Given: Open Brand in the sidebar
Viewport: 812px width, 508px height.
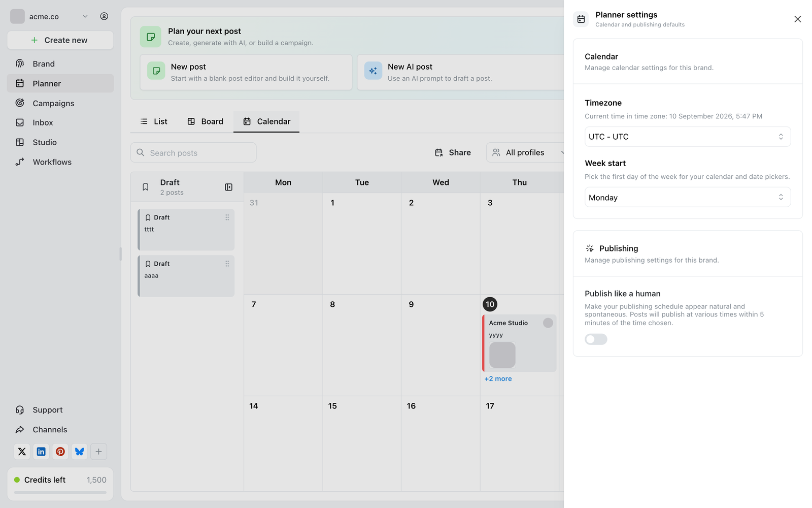Looking at the screenshot, I should coord(60,64).
